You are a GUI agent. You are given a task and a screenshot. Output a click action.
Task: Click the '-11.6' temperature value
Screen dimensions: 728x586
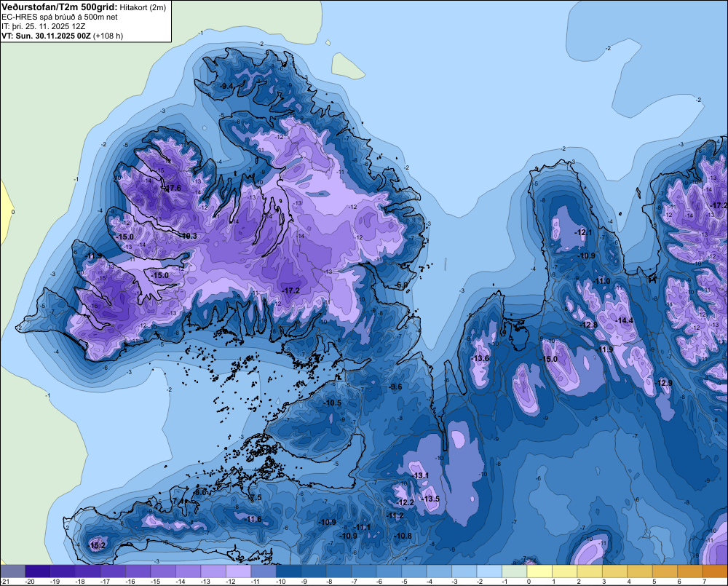point(253,519)
